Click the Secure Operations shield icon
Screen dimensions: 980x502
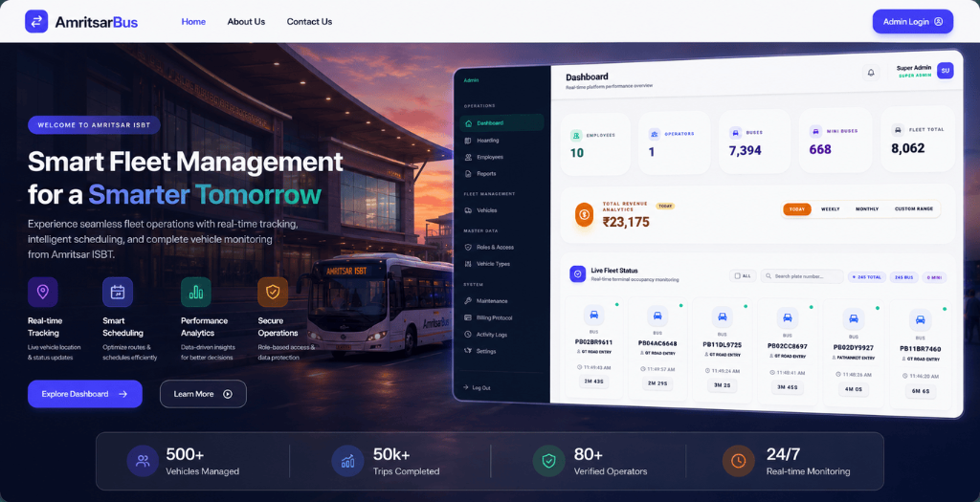pos(273,293)
